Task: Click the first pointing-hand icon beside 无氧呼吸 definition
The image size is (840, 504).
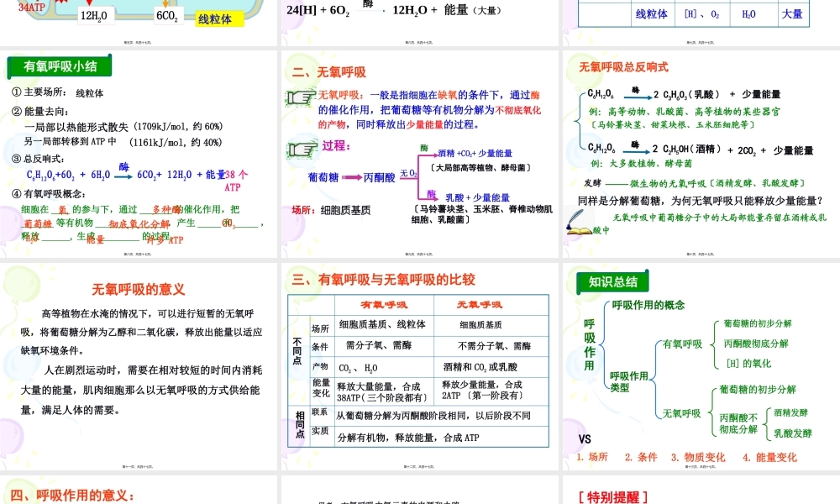Action: 301,97
